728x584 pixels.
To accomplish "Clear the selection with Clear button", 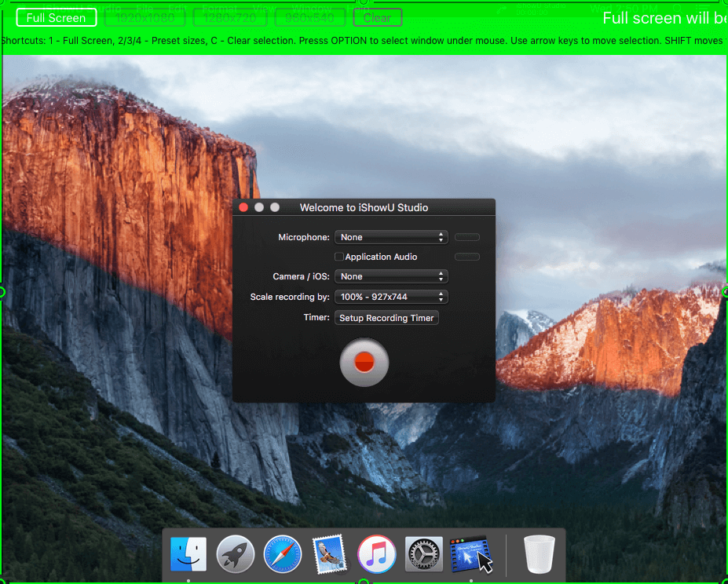I will pos(378,17).
